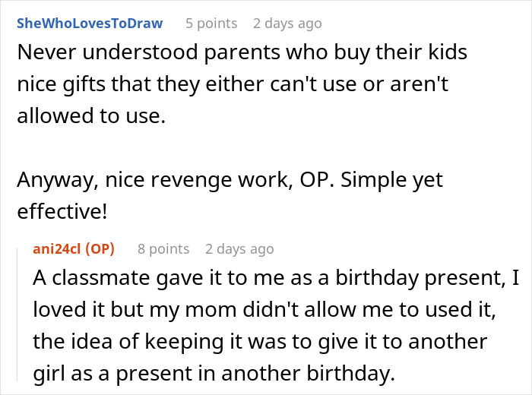Click timestamp on ani24cl's reply
Image resolution: width=532 pixels, height=395 pixels.
click(x=239, y=248)
